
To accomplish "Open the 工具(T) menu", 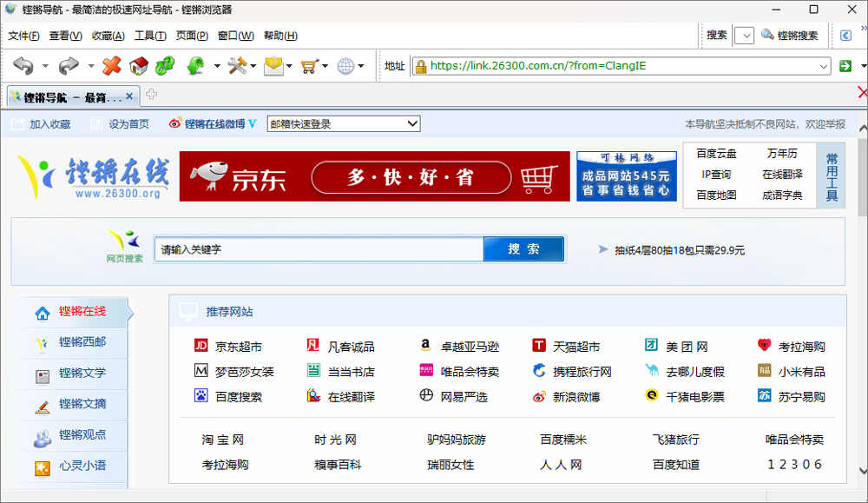I will 150,36.
